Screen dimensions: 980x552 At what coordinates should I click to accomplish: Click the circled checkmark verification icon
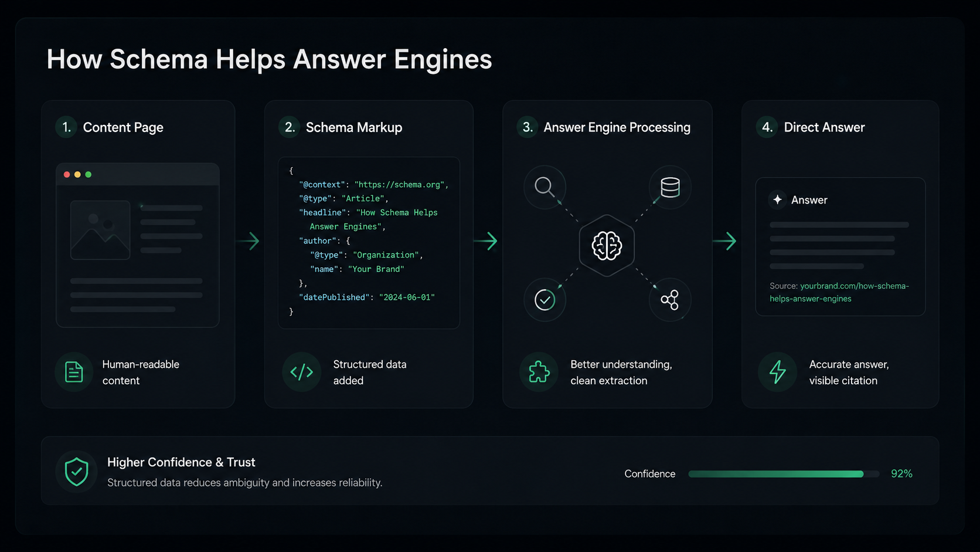coord(545,300)
